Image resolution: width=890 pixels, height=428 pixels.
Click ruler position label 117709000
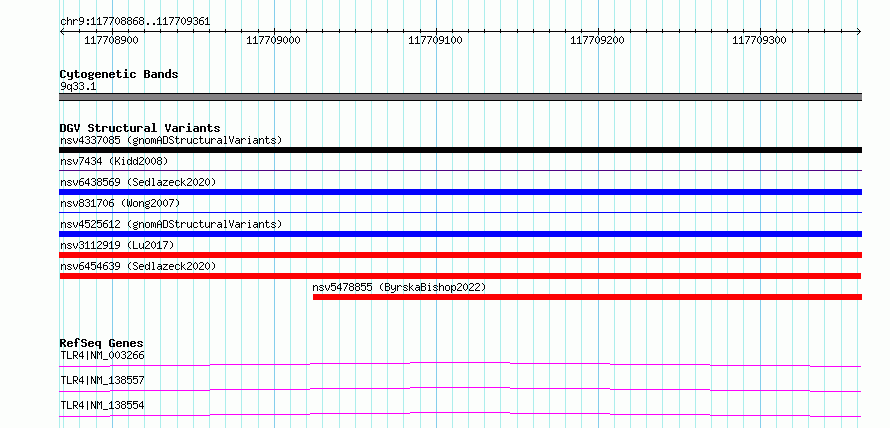274,40
